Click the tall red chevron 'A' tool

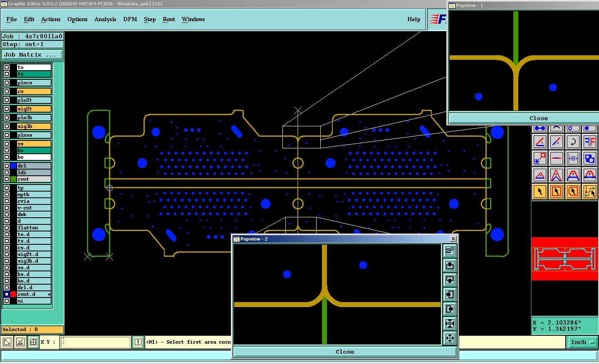tap(556, 175)
